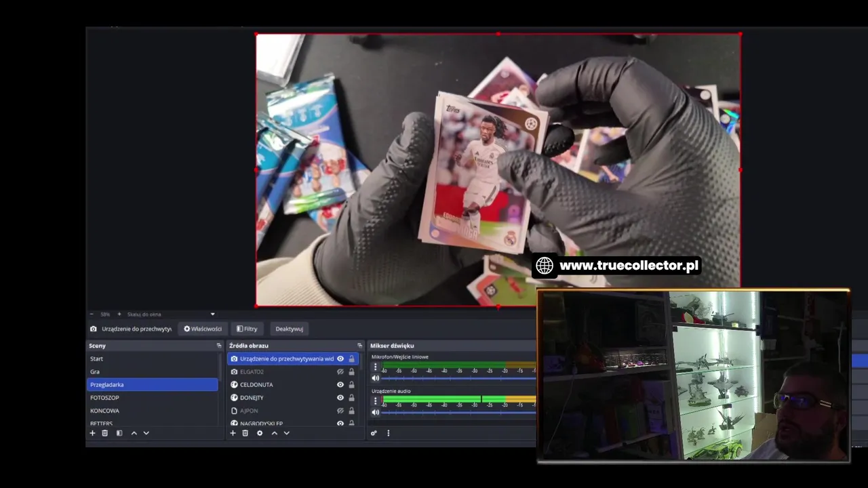Select the Przegladarka scene
The width and height of the screenshot is (868, 488).
click(x=153, y=384)
